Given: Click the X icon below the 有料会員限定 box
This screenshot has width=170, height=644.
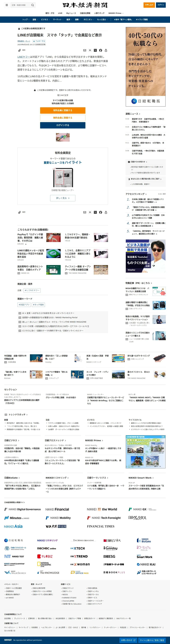Looking at the screenshot, I should point(95,212).
